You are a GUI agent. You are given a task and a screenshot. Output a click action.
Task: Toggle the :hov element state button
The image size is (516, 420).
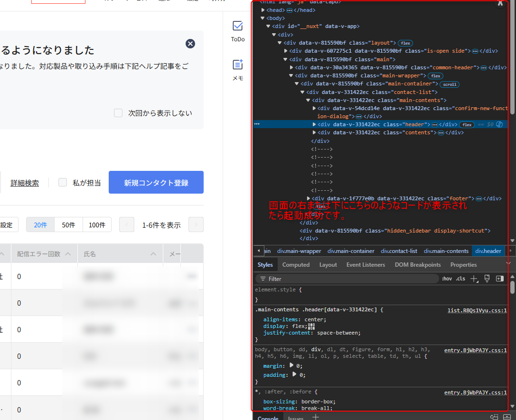[447, 279]
